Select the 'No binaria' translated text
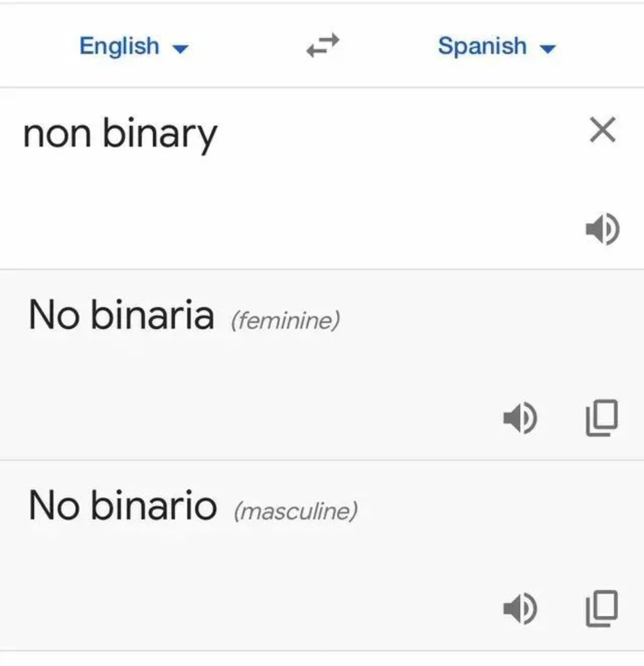 (121, 315)
